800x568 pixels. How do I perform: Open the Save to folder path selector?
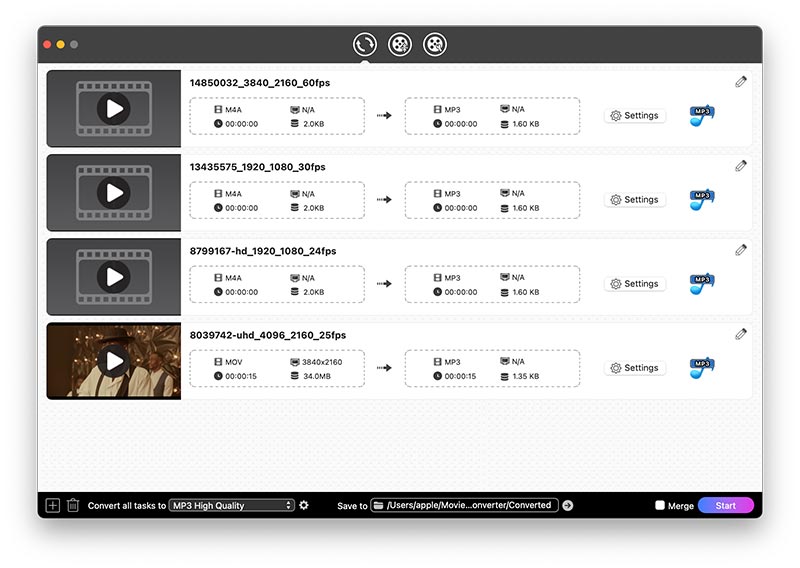tap(464, 505)
